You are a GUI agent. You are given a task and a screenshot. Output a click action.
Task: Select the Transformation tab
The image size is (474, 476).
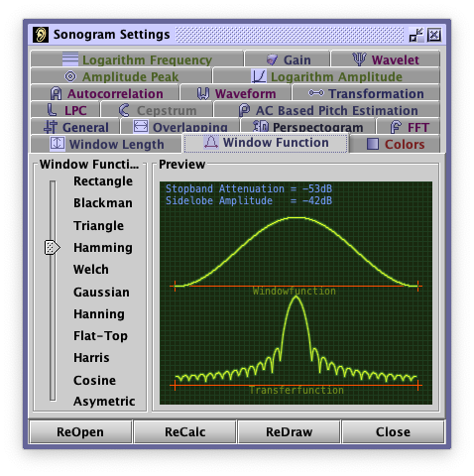(366, 93)
